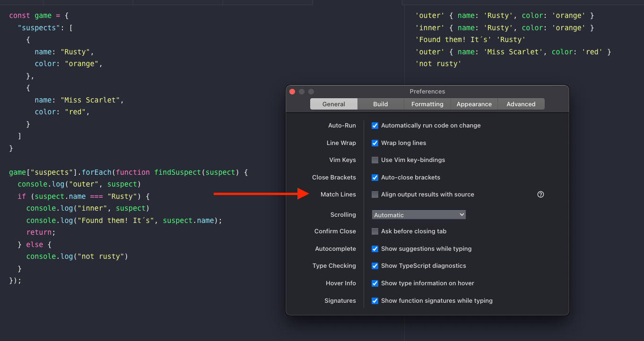Disable automatically running code on change

click(x=374, y=125)
